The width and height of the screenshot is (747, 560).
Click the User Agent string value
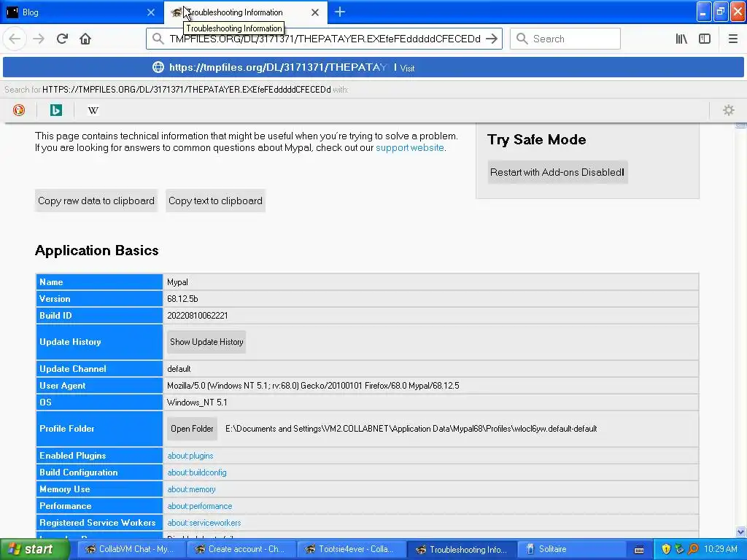coord(313,385)
